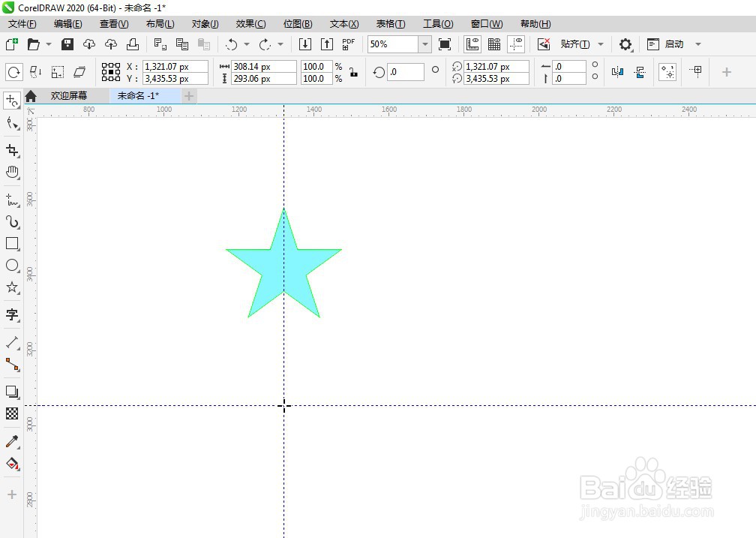Select the Text tool labeled 字
The height and width of the screenshot is (538, 756).
coord(13,314)
